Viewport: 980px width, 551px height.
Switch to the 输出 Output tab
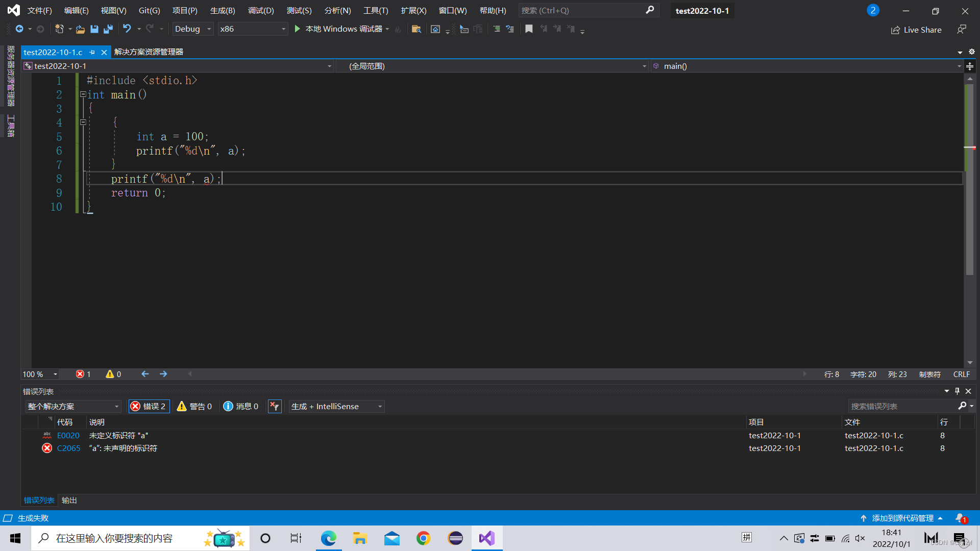[x=69, y=500]
